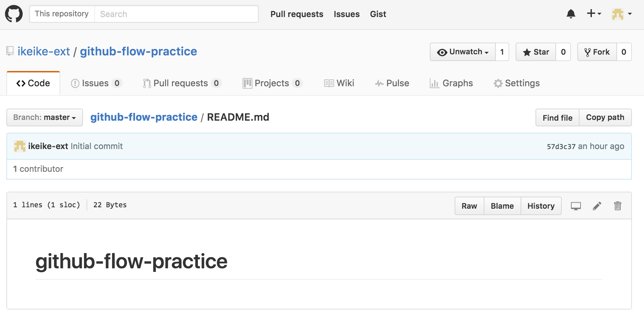This screenshot has width=644, height=318.
Task: Open the Branch: master selector
Action: 45,117
